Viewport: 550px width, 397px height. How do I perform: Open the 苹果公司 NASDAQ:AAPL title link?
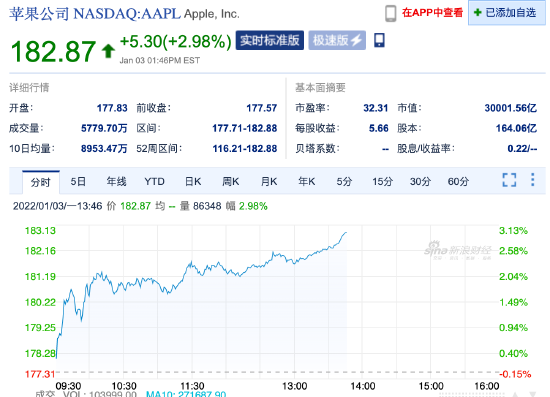point(95,14)
